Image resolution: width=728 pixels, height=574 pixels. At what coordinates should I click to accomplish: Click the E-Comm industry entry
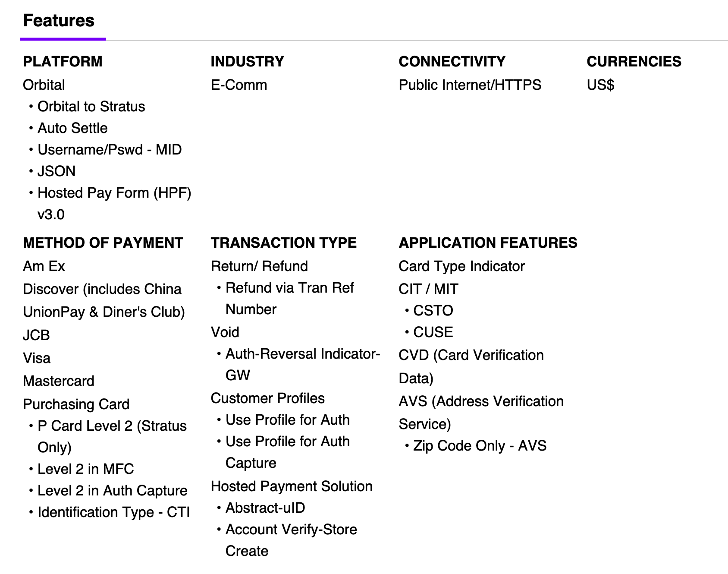[x=239, y=85]
